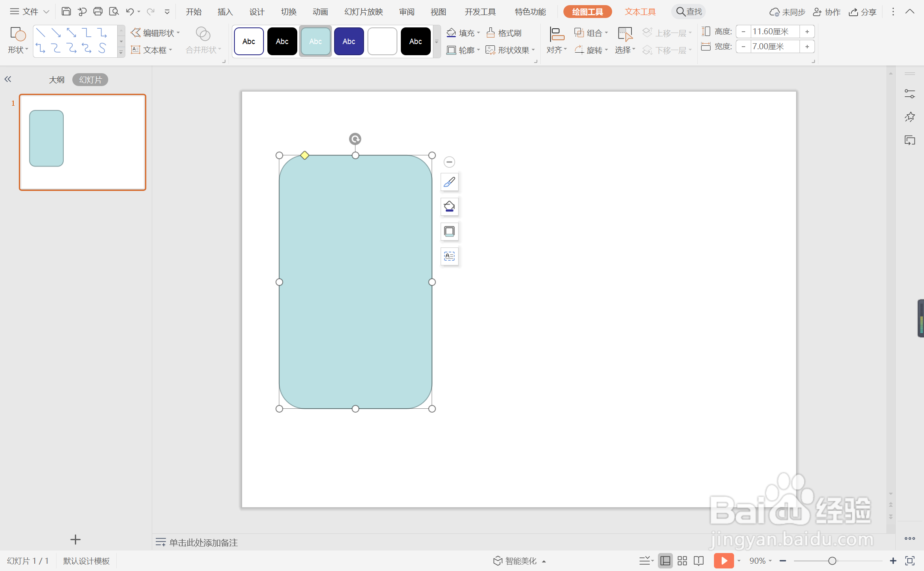Collapse the slide panel double arrow

pos(8,79)
